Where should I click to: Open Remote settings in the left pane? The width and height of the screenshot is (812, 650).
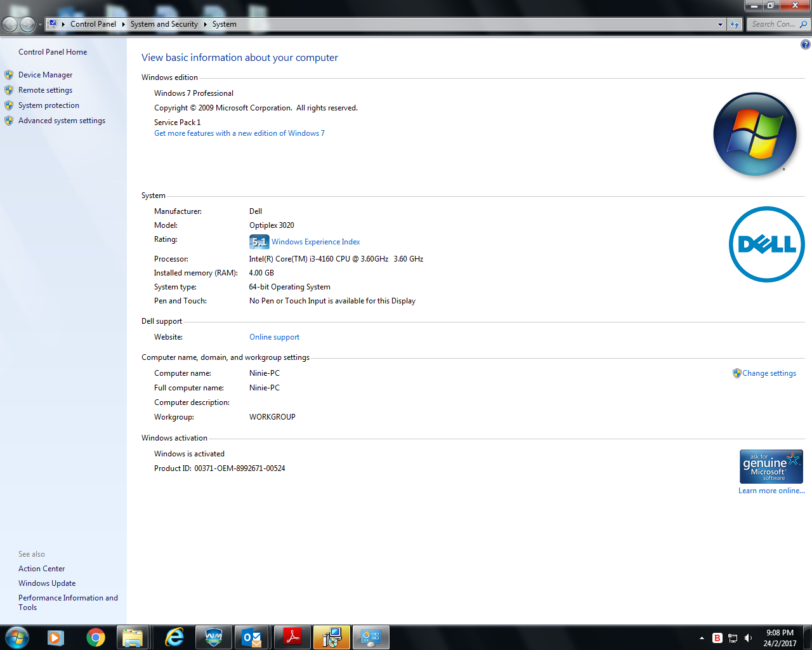coord(45,90)
